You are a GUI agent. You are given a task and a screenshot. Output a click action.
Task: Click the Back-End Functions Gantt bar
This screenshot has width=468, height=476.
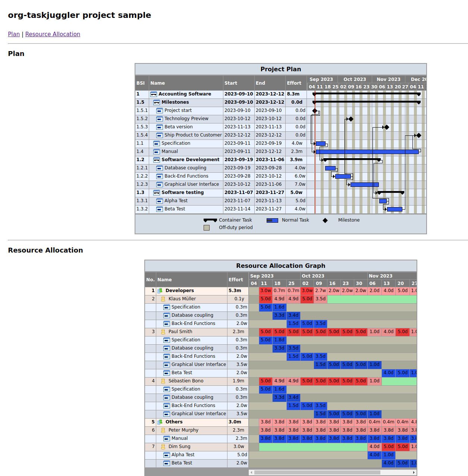pyautogui.click(x=343, y=176)
